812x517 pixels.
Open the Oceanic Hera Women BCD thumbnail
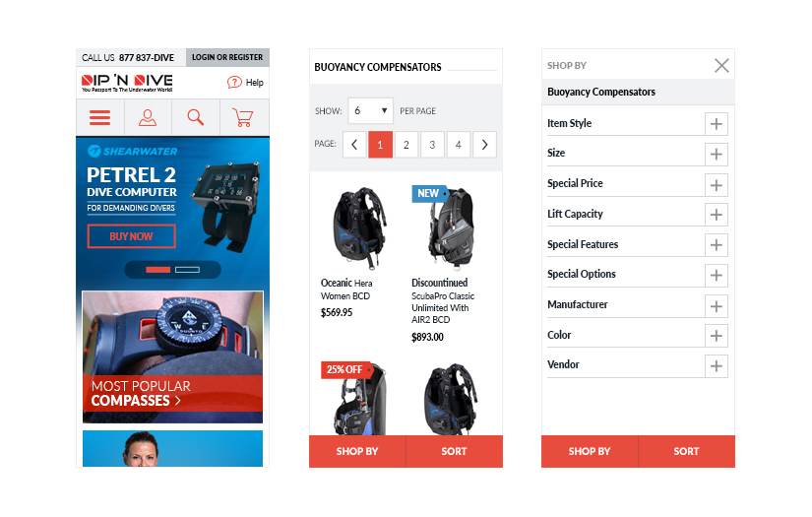[x=359, y=227]
